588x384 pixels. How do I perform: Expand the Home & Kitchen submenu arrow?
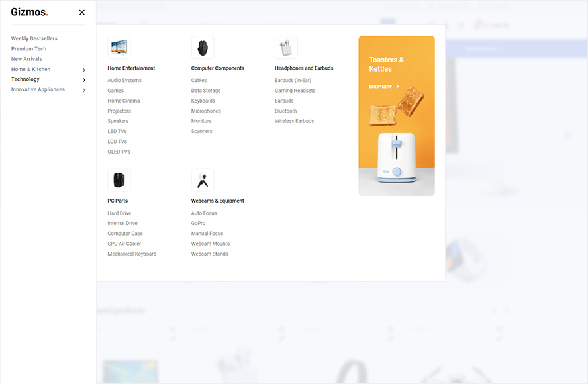[x=83, y=70]
